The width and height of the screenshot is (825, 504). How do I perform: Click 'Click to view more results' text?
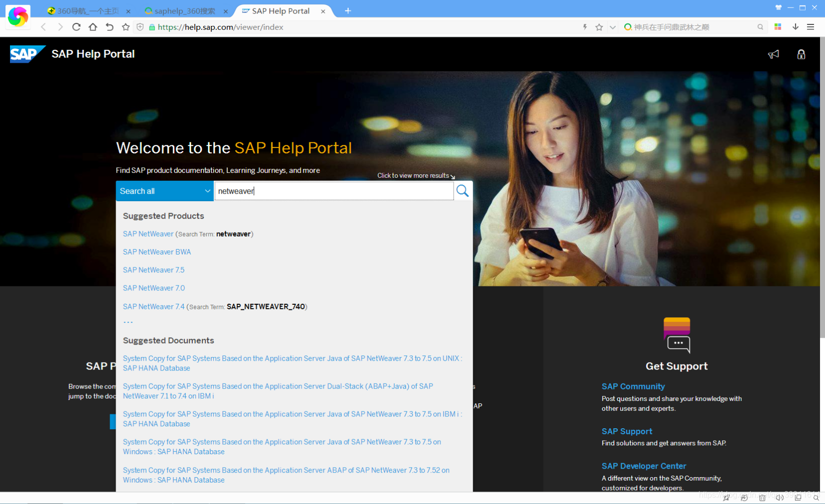[x=413, y=176]
